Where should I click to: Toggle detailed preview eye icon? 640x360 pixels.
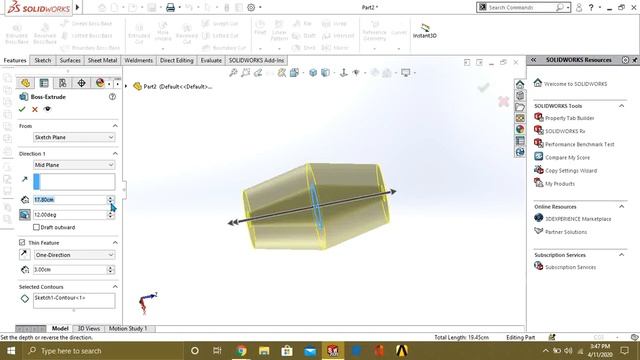[47, 109]
